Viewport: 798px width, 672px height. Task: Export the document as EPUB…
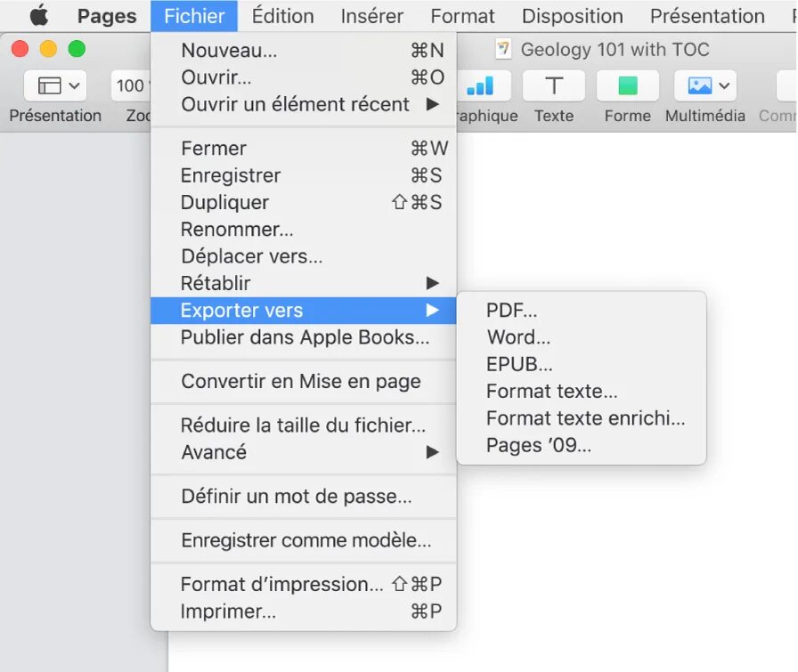(x=519, y=364)
